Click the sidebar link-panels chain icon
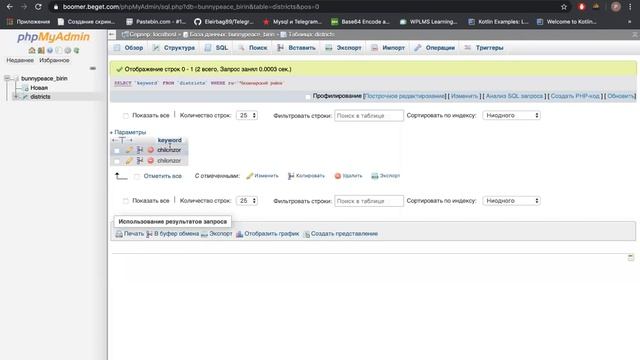The width and height of the screenshot is (640, 360). pos(93,68)
